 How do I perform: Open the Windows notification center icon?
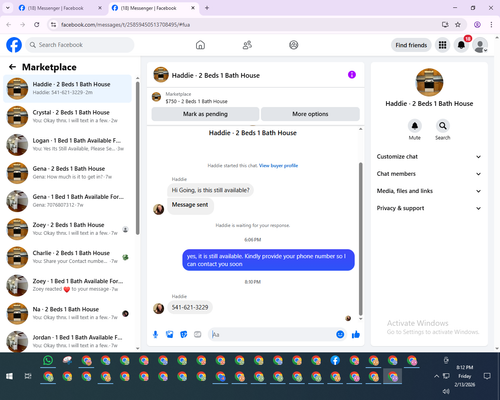pos(487,376)
